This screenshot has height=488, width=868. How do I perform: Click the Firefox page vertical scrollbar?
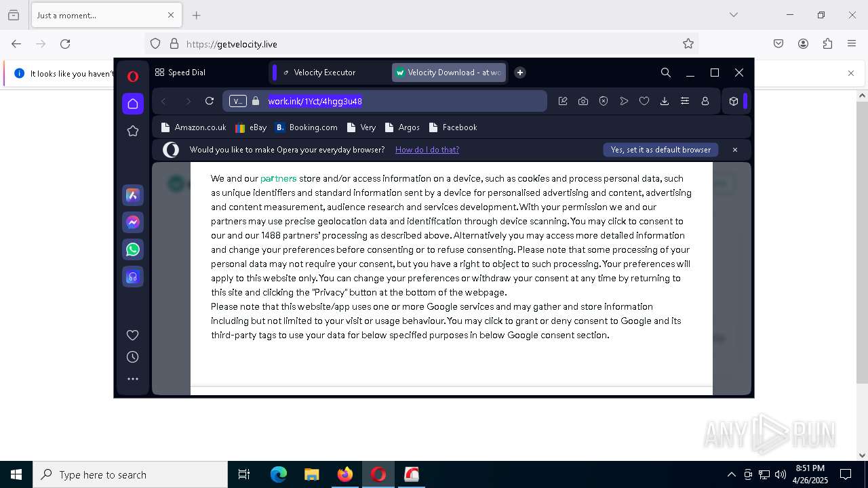(863, 242)
